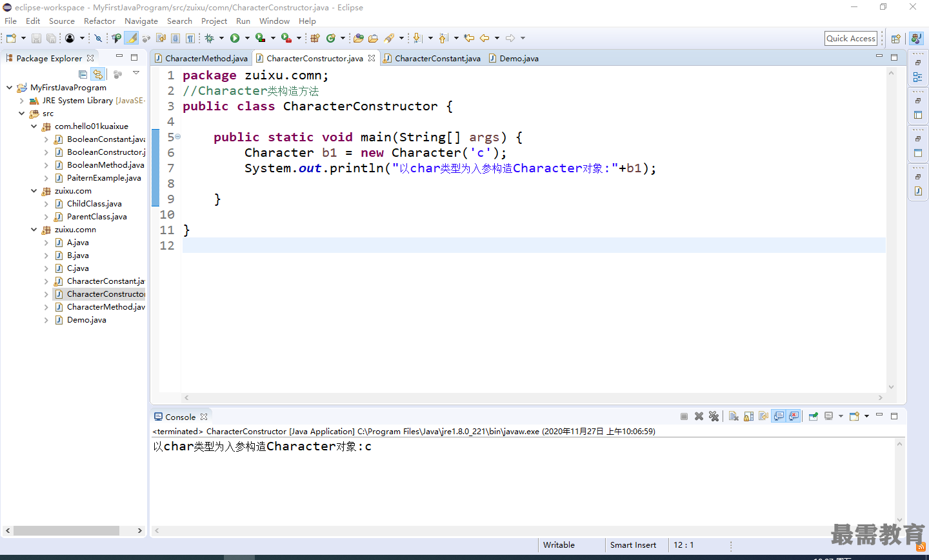The image size is (929, 560).
Task: Click the Open Perspective icon
Action: coord(895,39)
